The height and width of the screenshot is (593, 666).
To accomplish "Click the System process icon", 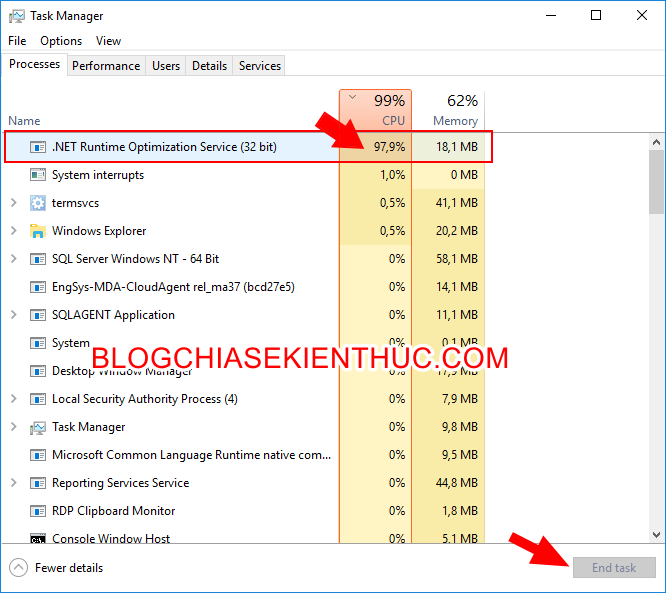I will (x=38, y=343).
